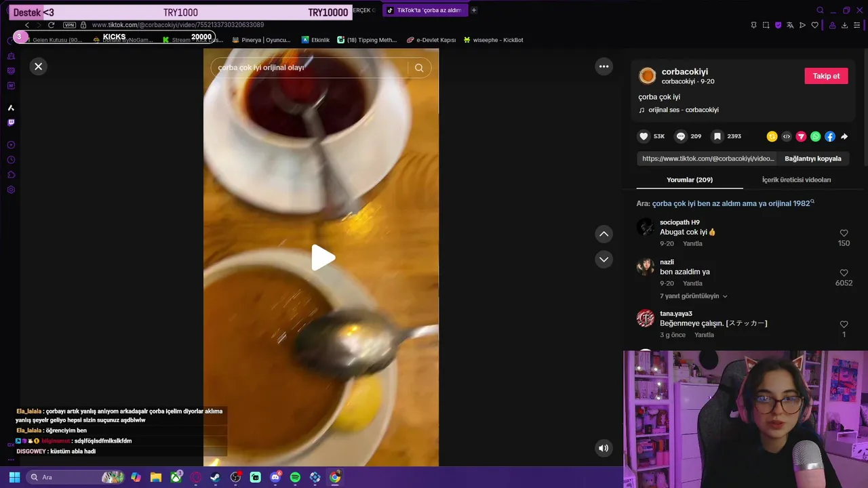Save the video with the bookmark icon
Viewport: 868px width, 488px height.
(717, 136)
